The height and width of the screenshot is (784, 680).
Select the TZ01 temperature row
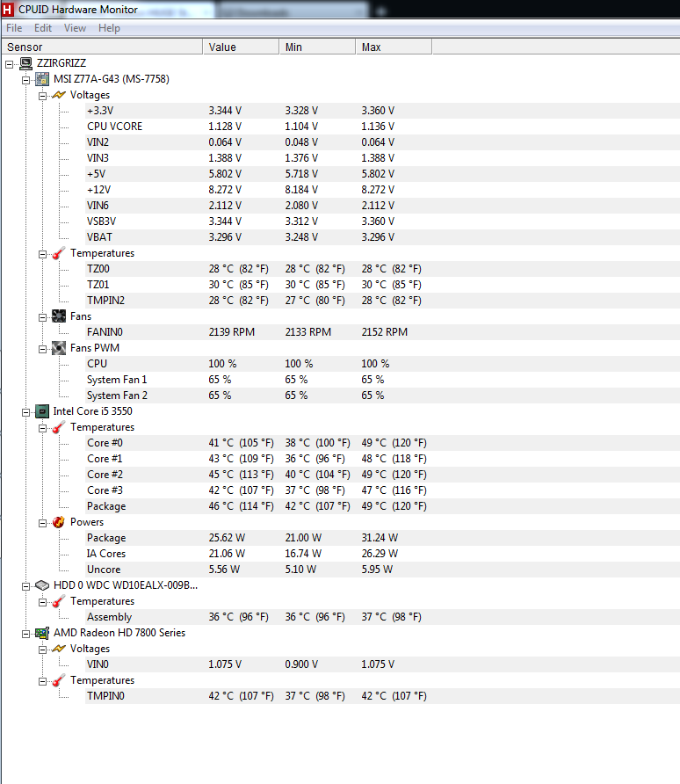[x=382, y=285]
